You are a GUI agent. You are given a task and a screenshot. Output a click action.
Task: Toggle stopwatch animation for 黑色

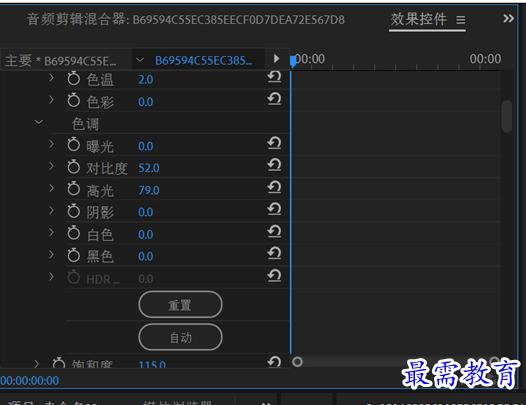coord(73,255)
